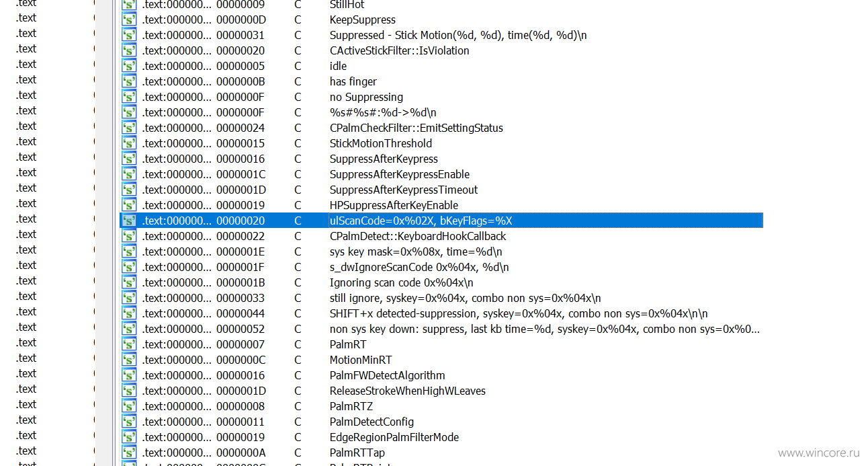Viewport: 868px width, 466px height.
Task: Click the SuppressAfterKeypressEnable string text
Action: point(399,174)
